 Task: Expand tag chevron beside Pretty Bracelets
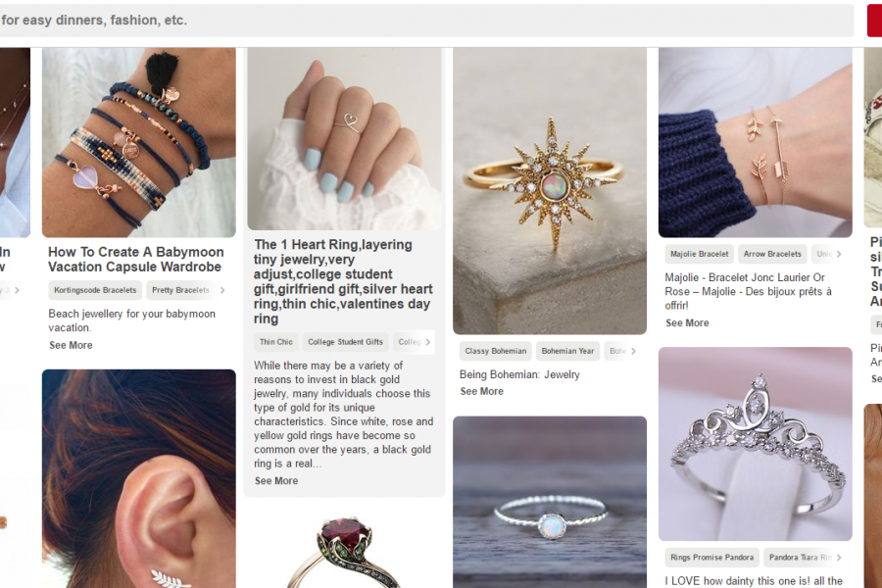[x=222, y=290]
